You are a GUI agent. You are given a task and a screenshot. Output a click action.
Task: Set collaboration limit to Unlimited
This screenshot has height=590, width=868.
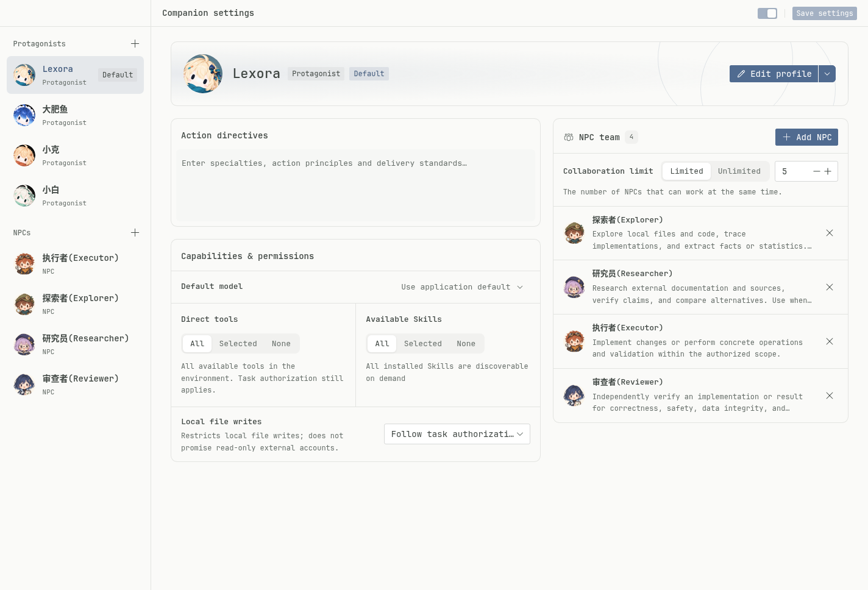point(739,171)
